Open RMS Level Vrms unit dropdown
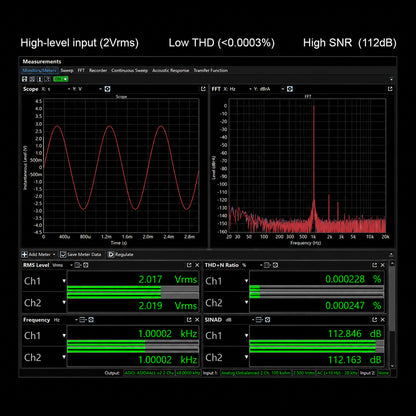416x416 pixels. point(71,265)
